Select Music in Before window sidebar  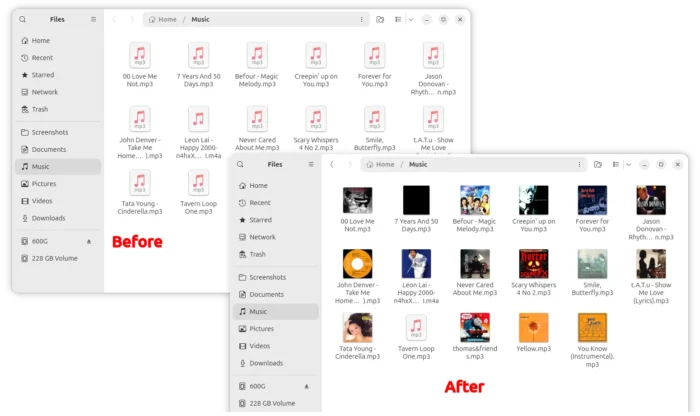pyautogui.click(x=58, y=166)
